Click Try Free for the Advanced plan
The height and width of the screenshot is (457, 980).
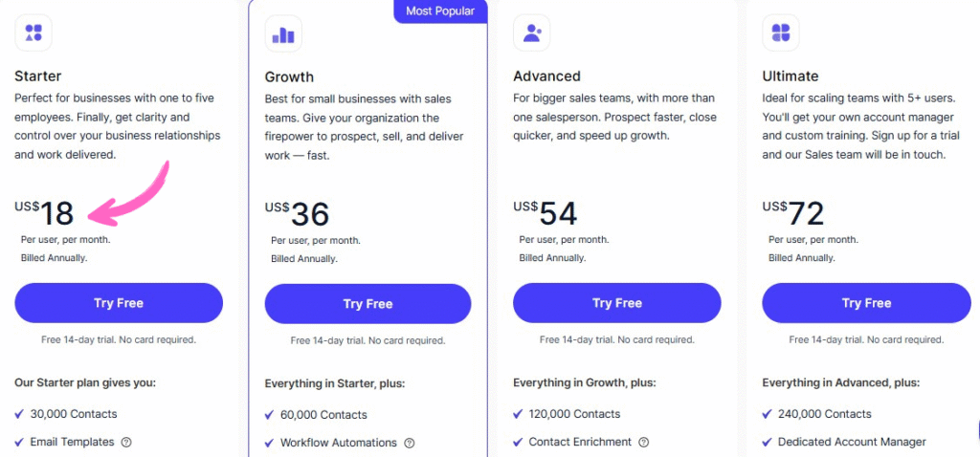pyautogui.click(x=616, y=303)
